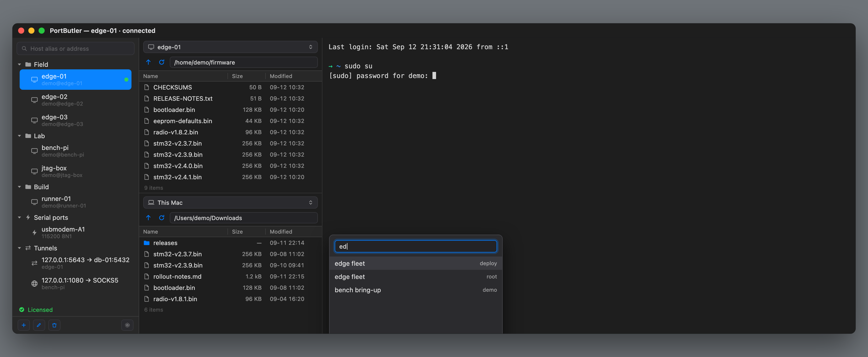
Task: Select edge fleet root suggestion
Action: click(x=415, y=277)
